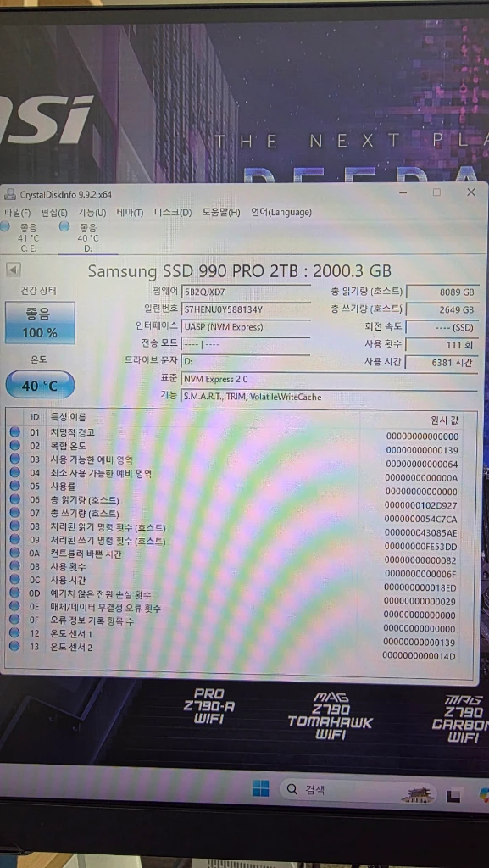Click the taskbar search magnifier icon

pos(292,789)
